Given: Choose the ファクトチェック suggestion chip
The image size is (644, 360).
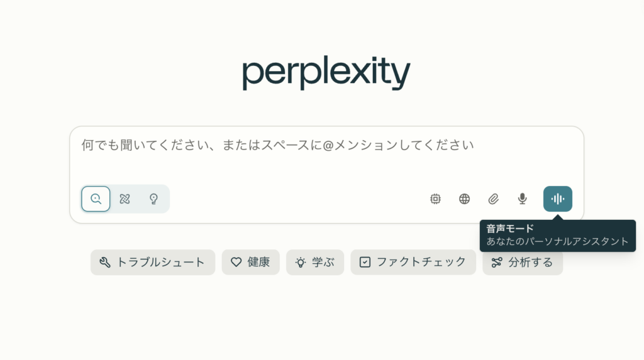Looking at the screenshot, I should point(413,262).
